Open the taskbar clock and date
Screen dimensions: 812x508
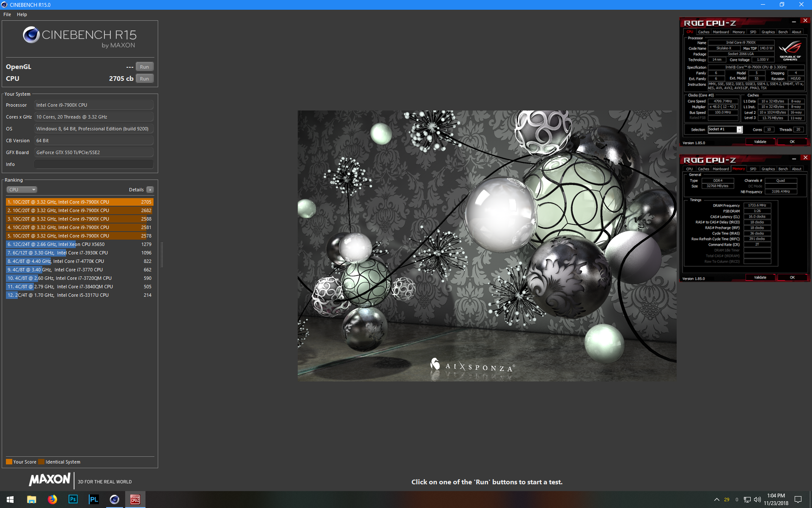point(776,500)
